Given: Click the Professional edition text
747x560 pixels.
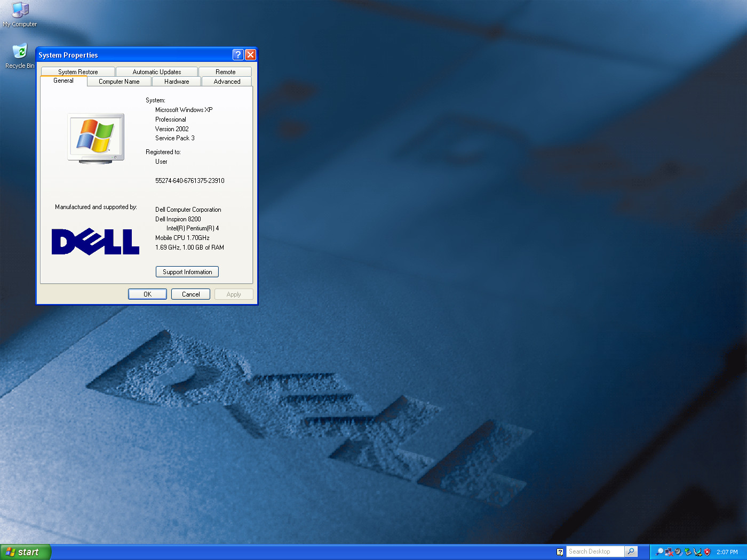Looking at the screenshot, I should click(x=171, y=119).
